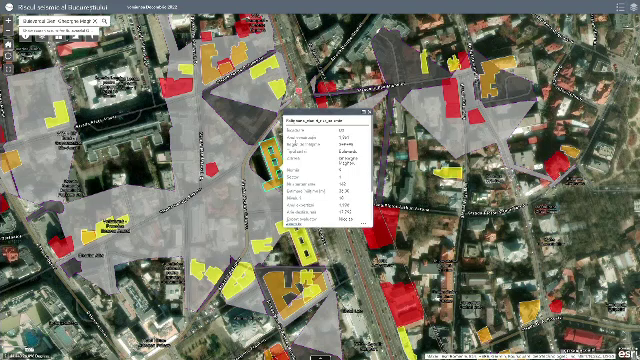Open the Layer list widget in header

coord(633,7)
